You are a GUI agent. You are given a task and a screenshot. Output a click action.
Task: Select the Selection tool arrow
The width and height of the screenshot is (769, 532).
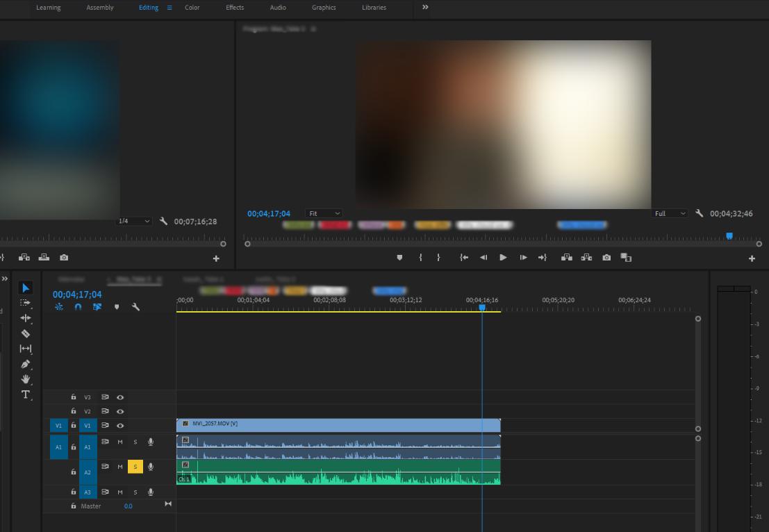[x=26, y=288]
